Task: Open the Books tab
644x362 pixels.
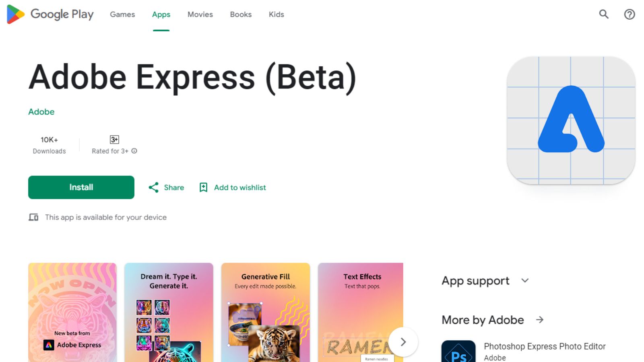Action: pos(241,14)
